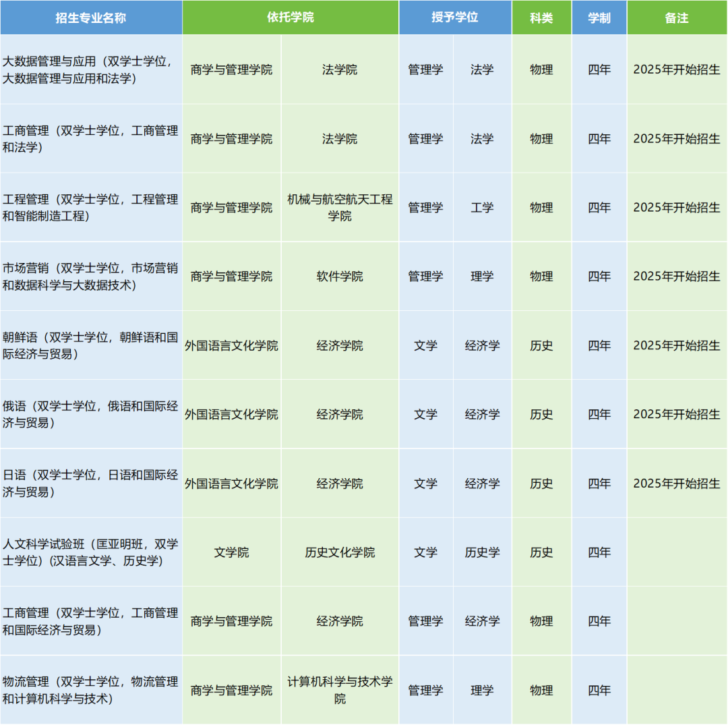Click the 历史文化学院 cell

coord(340,552)
